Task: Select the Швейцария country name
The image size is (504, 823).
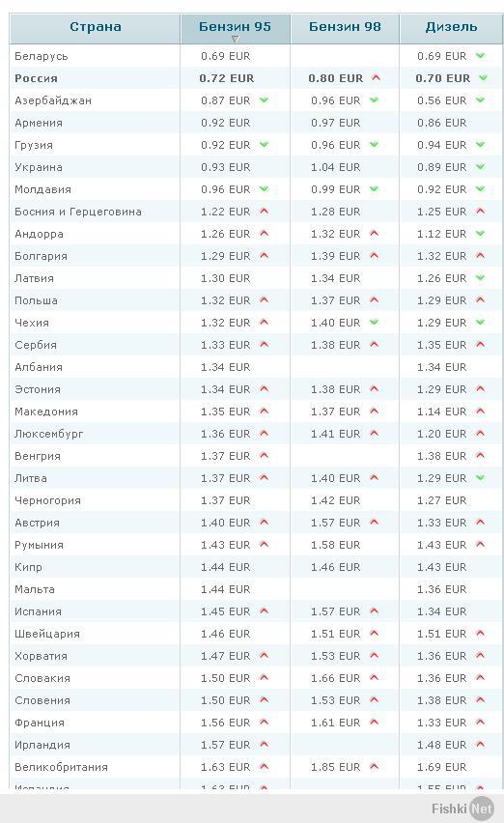Action: pos(47,634)
